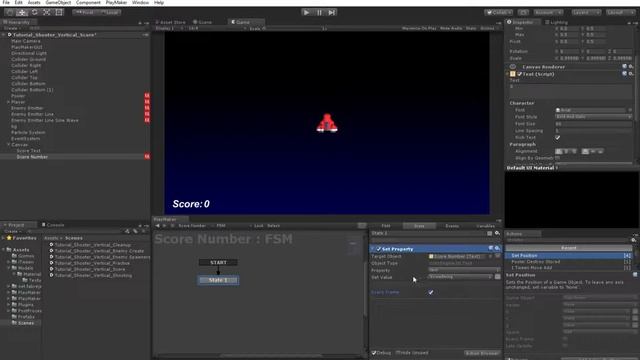
Task: Switch to the Console tab
Action: click(x=53, y=225)
